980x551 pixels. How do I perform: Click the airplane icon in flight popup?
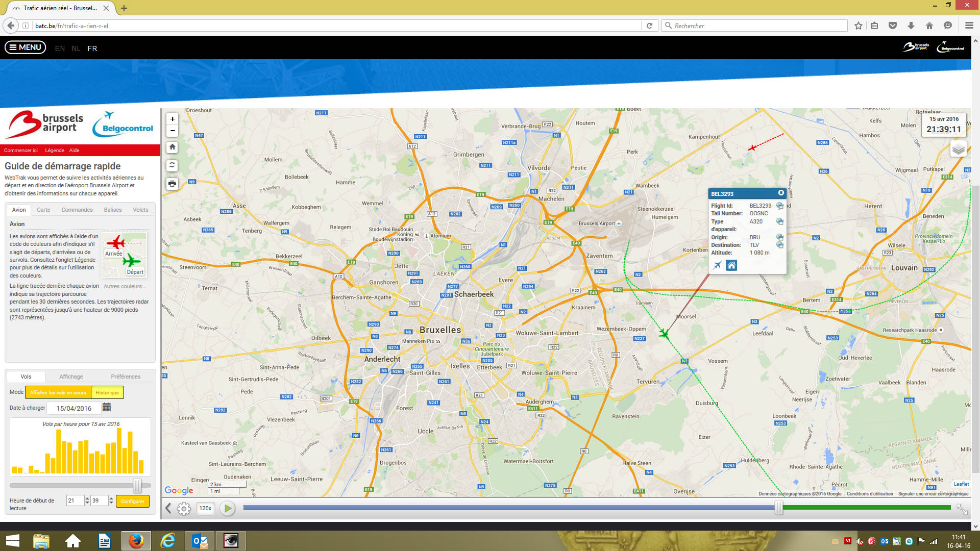tap(718, 265)
